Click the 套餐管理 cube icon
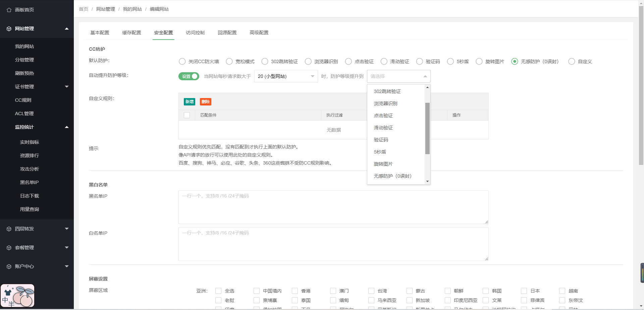644x310 pixels. tap(9, 248)
